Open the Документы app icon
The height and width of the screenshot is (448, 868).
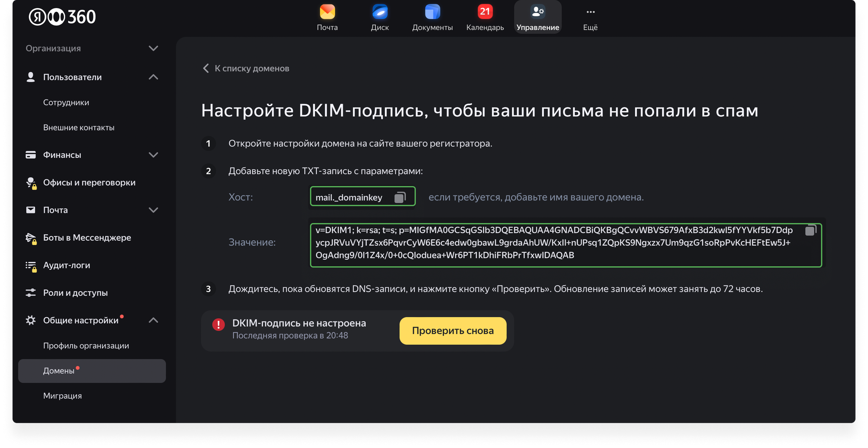[x=432, y=13]
